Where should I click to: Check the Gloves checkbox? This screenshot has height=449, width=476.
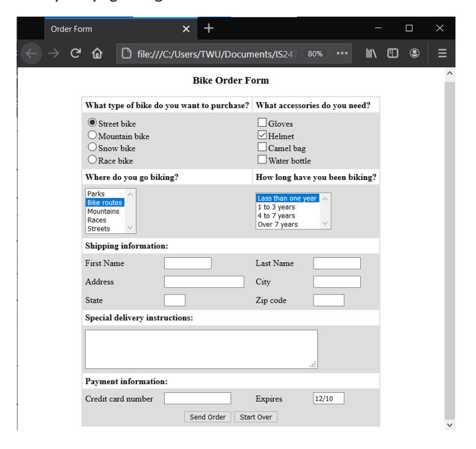[x=262, y=122]
